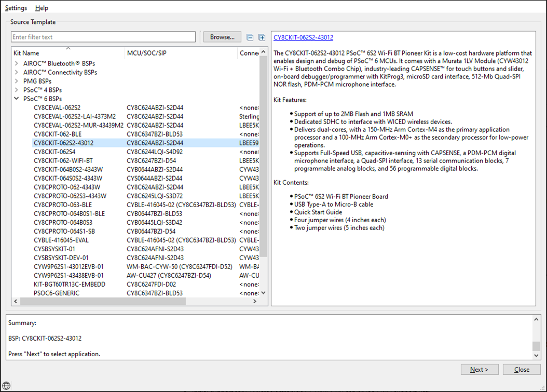Click the CYB06447BZI-BLD53 MCU cell
This screenshot has height=392, width=547.
(154, 213)
